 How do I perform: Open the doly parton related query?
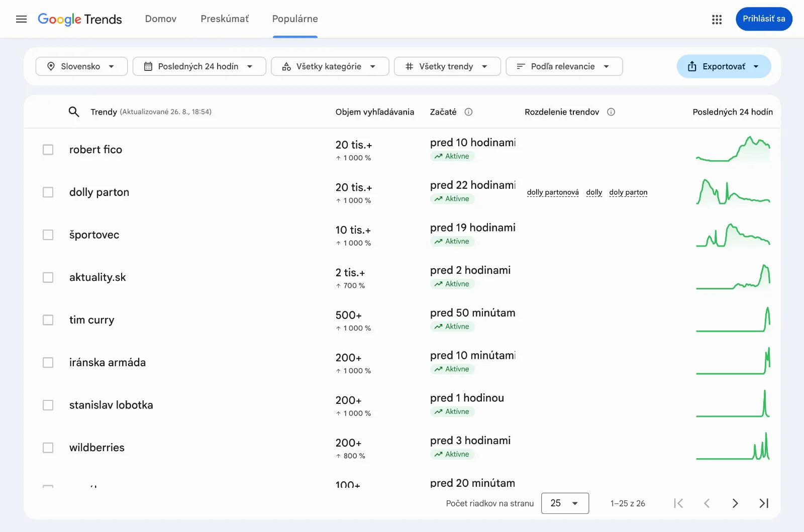point(628,192)
